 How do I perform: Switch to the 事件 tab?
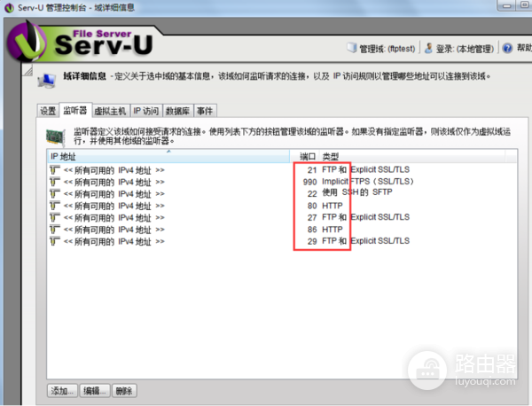(205, 111)
